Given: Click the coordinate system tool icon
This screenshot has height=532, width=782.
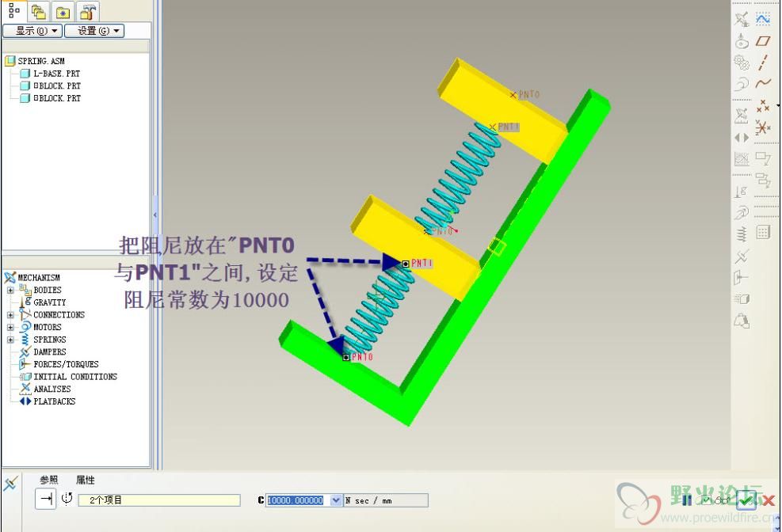Looking at the screenshot, I should (x=763, y=127).
